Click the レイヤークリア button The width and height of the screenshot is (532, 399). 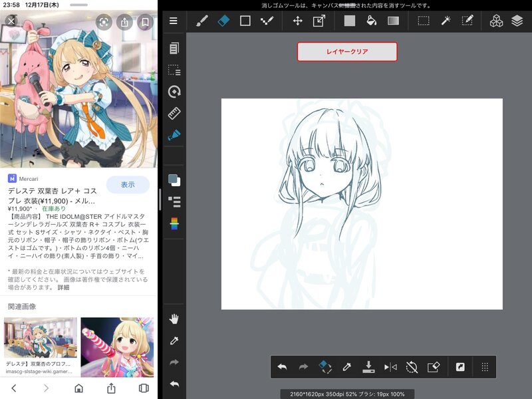pyautogui.click(x=347, y=52)
